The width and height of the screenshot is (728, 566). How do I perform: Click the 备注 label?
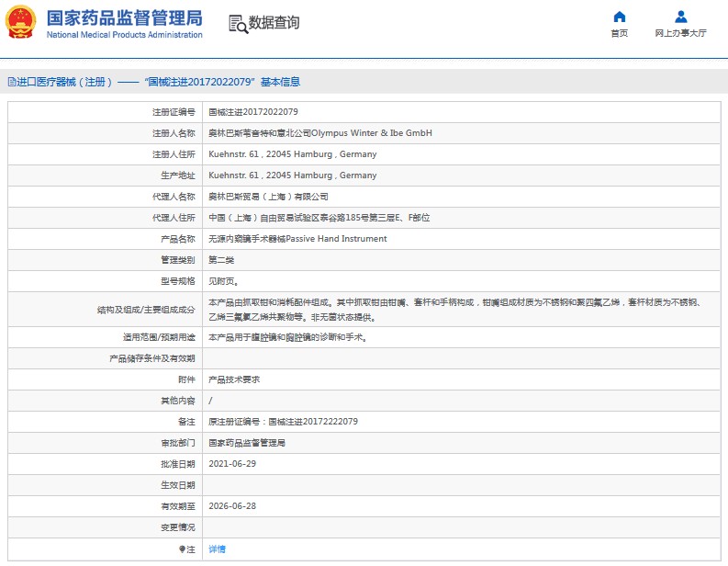pyautogui.click(x=186, y=422)
